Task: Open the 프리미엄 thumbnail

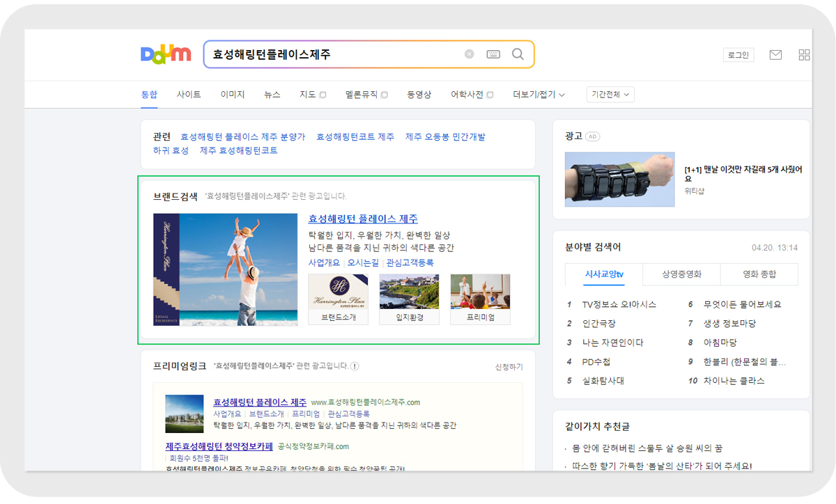Action: [480, 299]
